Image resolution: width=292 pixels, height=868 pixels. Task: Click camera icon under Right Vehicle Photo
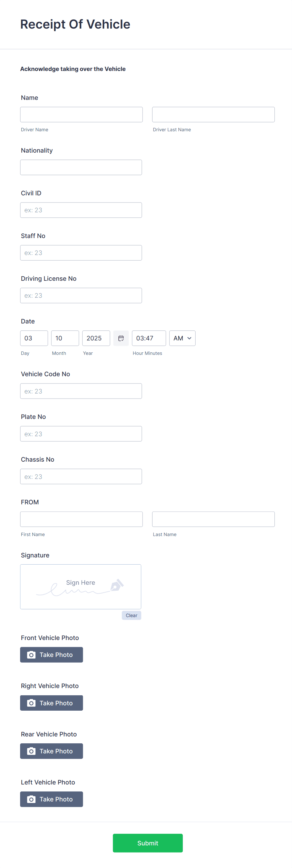pos(31,703)
